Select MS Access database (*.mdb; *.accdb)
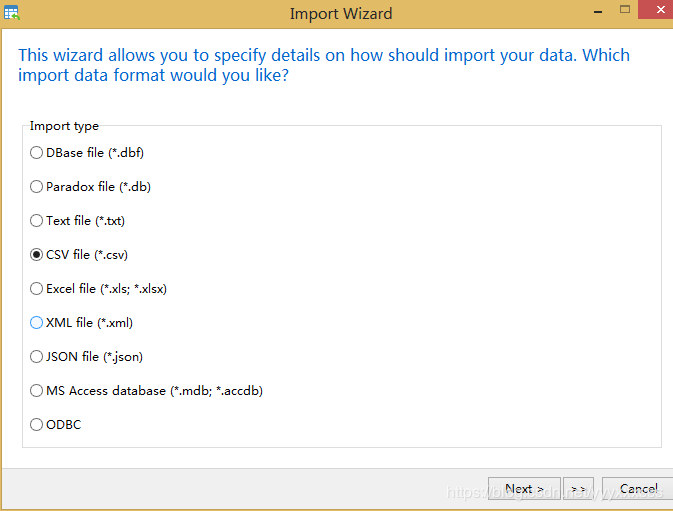The width and height of the screenshot is (673, 511). click(x=37, y=391)
